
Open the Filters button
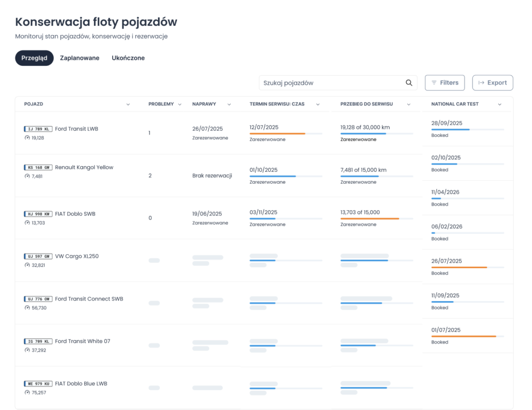[x=445, y=83]
